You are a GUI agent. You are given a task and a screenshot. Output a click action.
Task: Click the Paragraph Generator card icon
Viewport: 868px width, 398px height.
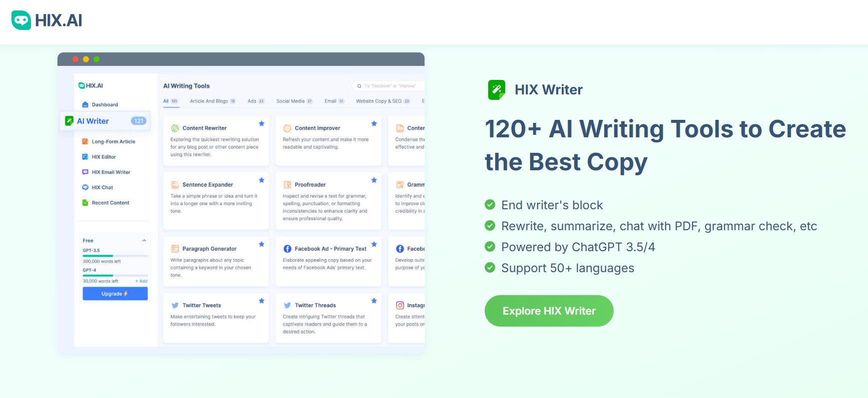click(175, 249)
